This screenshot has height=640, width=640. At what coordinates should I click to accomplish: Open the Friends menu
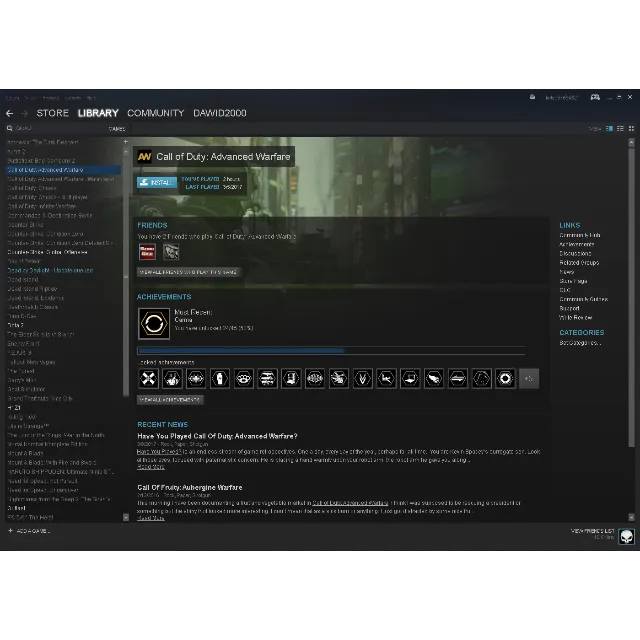51,98
